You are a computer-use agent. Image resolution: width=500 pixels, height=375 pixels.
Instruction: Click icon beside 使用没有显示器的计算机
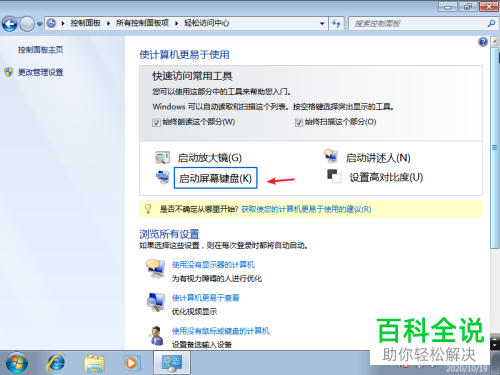(155, 268)
